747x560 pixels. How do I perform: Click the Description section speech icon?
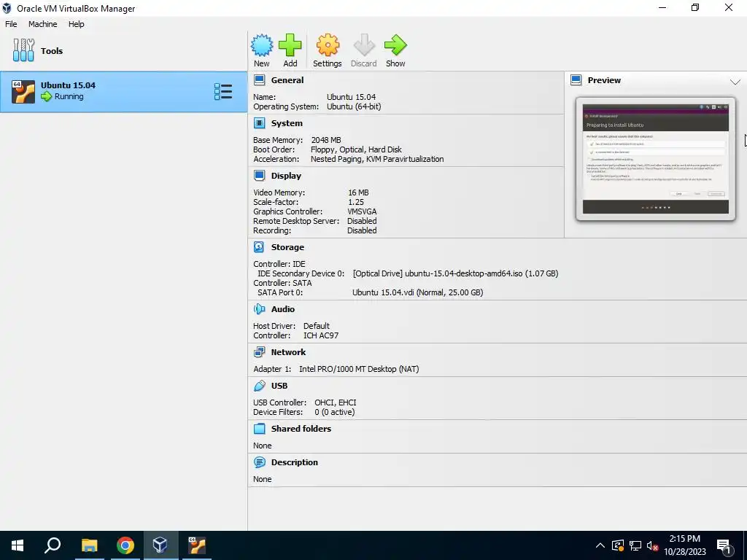pos(259,462)
